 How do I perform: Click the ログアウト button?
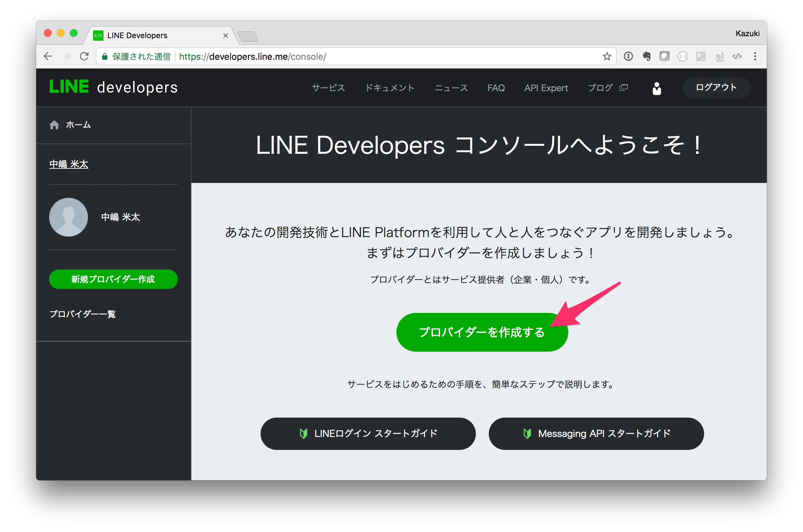tap(716, 88)
